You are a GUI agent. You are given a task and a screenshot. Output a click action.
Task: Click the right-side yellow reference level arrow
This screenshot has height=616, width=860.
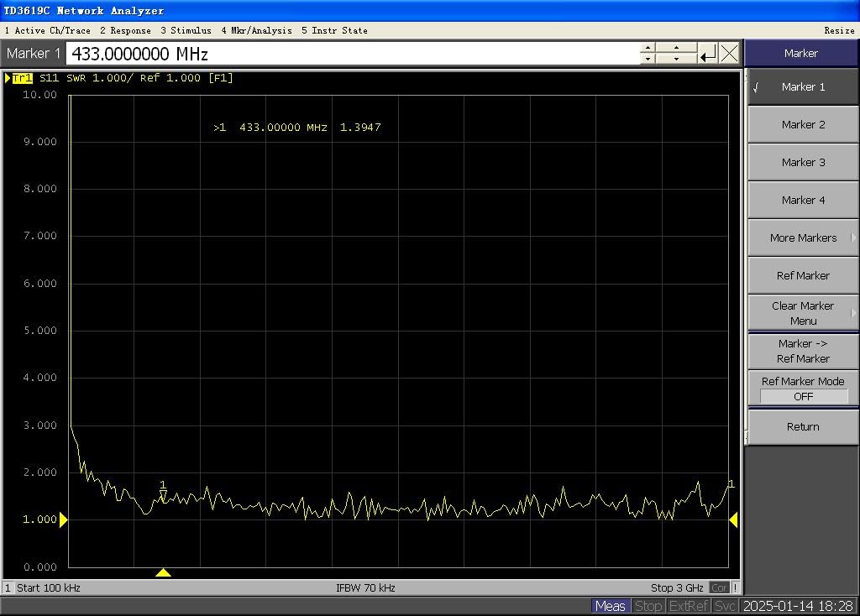point(733,519)
